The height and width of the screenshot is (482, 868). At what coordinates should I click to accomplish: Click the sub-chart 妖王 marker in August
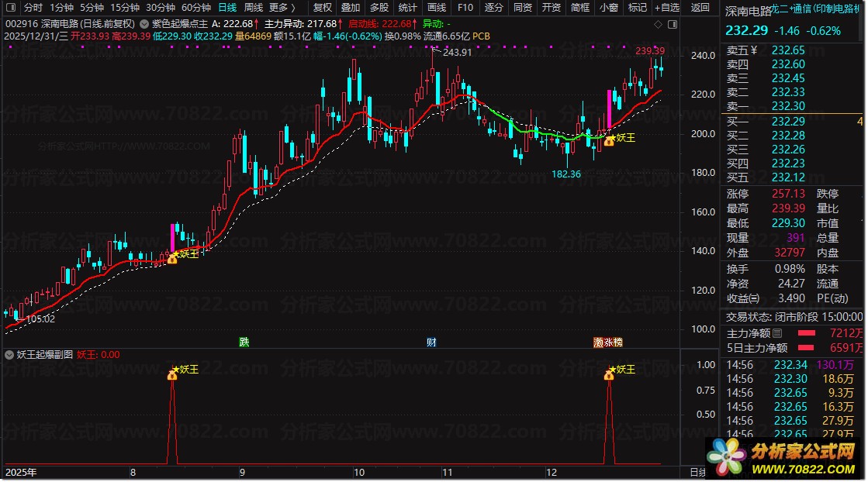[x=172, y=375]
